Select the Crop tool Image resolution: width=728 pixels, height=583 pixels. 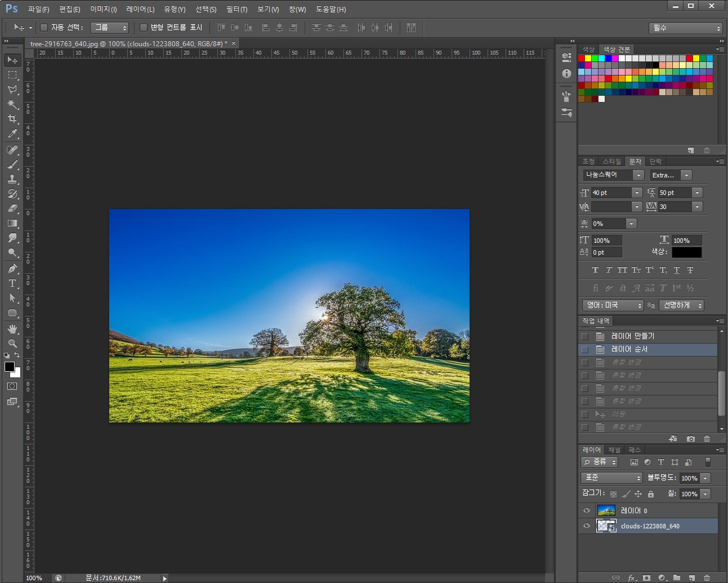pos(12,118)
